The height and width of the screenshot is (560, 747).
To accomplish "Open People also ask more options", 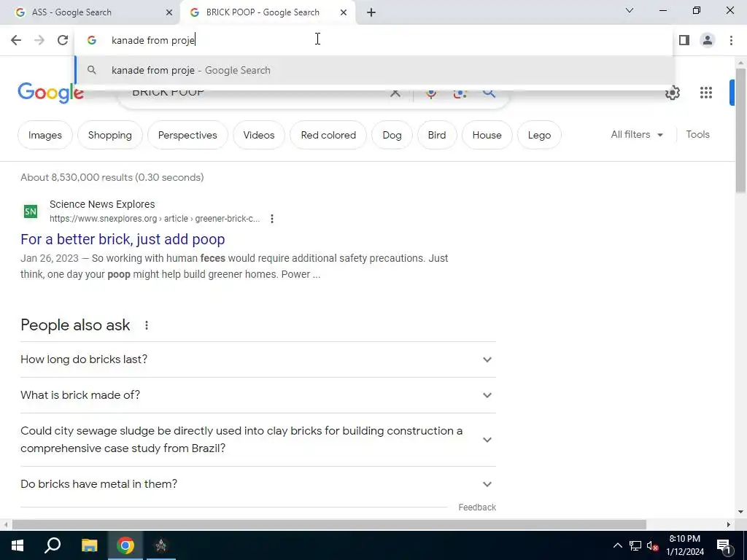I will point(146,325).
